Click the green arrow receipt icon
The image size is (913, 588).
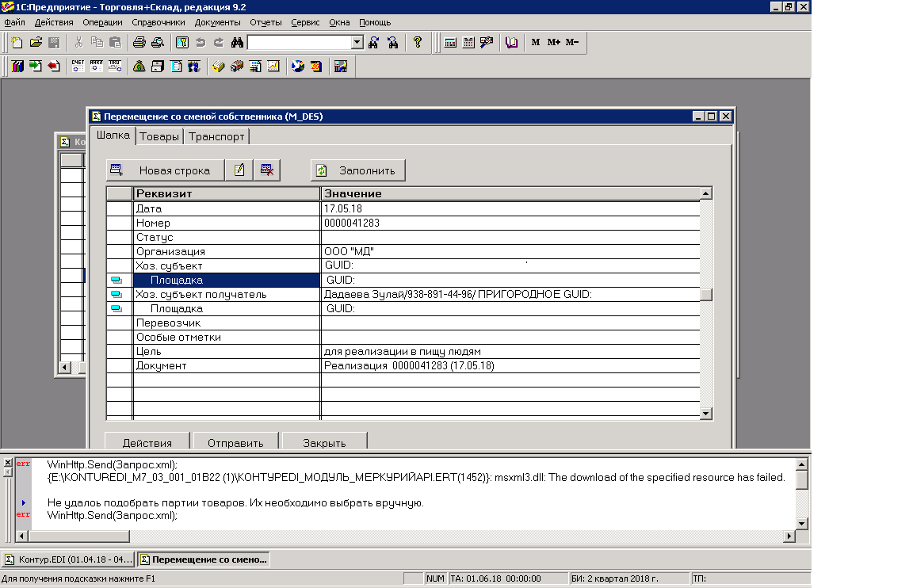[x=36, y=67]
